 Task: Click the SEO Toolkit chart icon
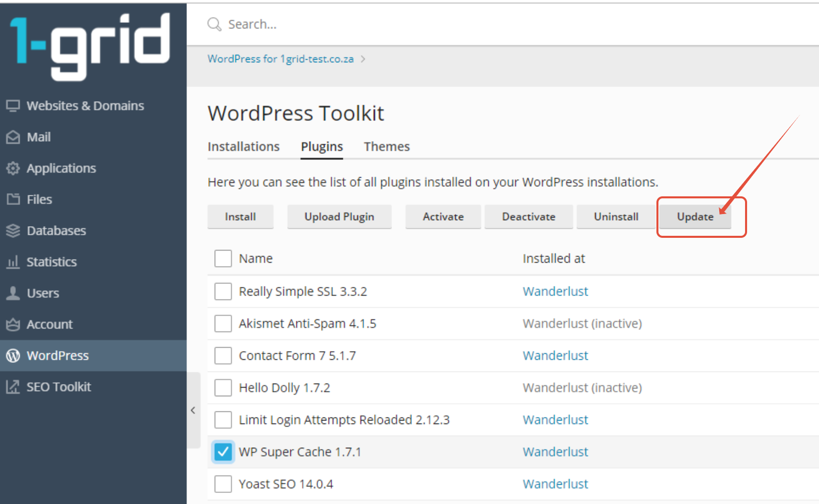coord(13,387)
